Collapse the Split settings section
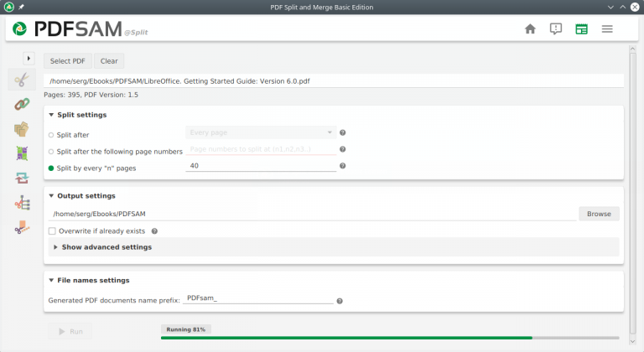644x352 pixels. tap(51, 115)
